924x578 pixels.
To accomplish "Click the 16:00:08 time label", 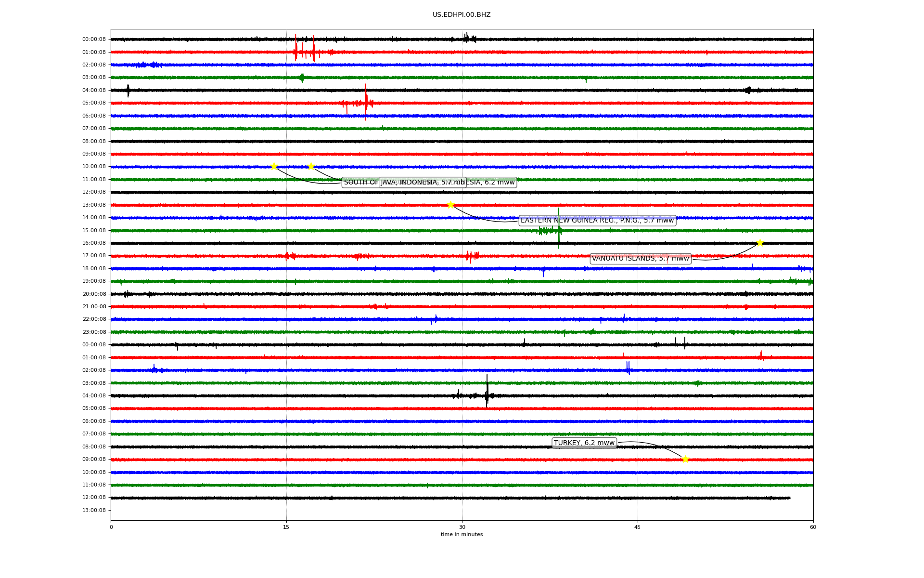I will [x=94, y=243].
